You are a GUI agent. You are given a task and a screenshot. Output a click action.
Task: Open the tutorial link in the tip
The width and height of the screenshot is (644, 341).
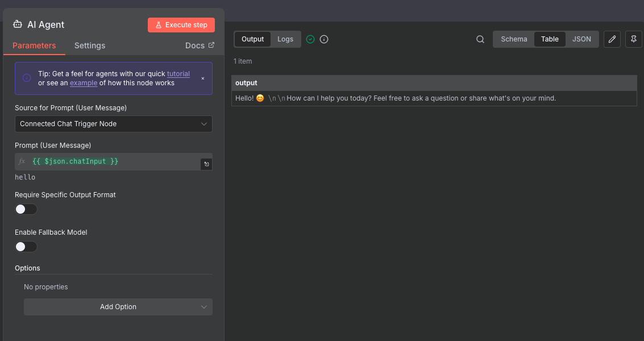point(178,74)
